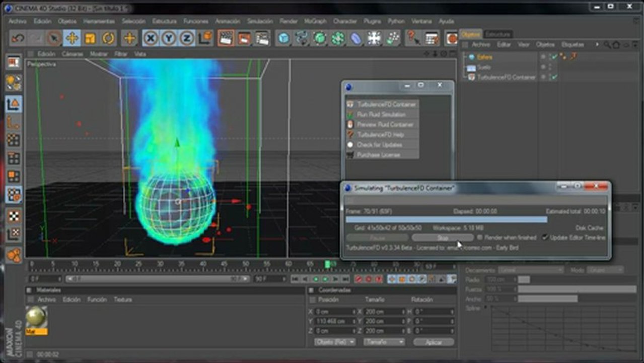Click the go to start playback button

click(295, 279)
